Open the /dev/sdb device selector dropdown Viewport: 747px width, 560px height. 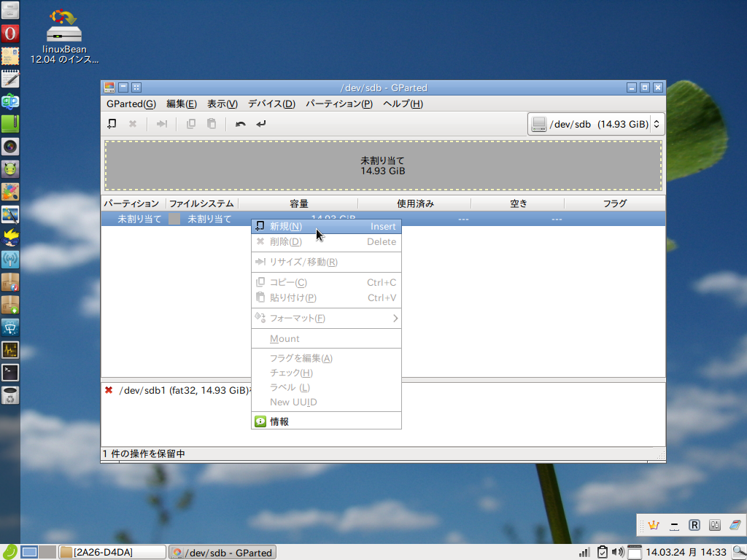(596, 124)
